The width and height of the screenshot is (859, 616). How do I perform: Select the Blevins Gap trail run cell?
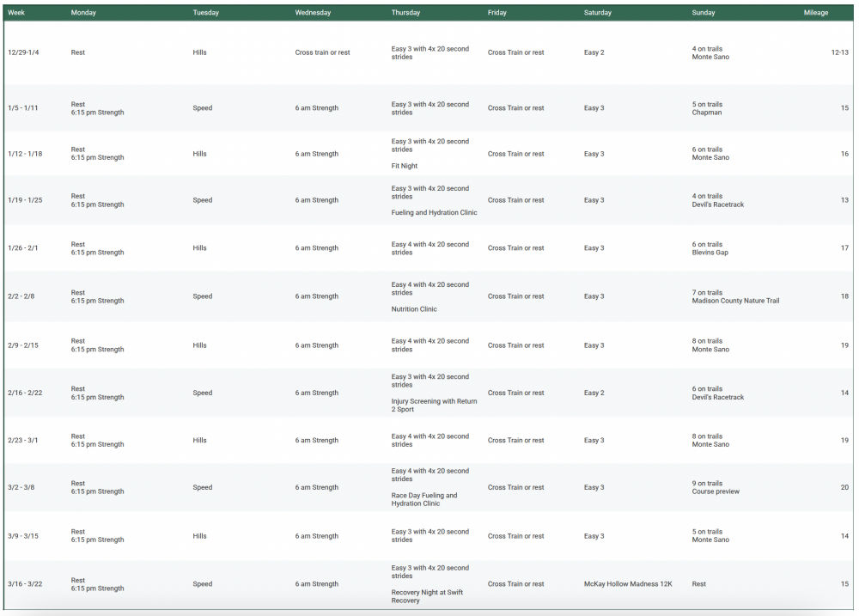pos(710,253)
